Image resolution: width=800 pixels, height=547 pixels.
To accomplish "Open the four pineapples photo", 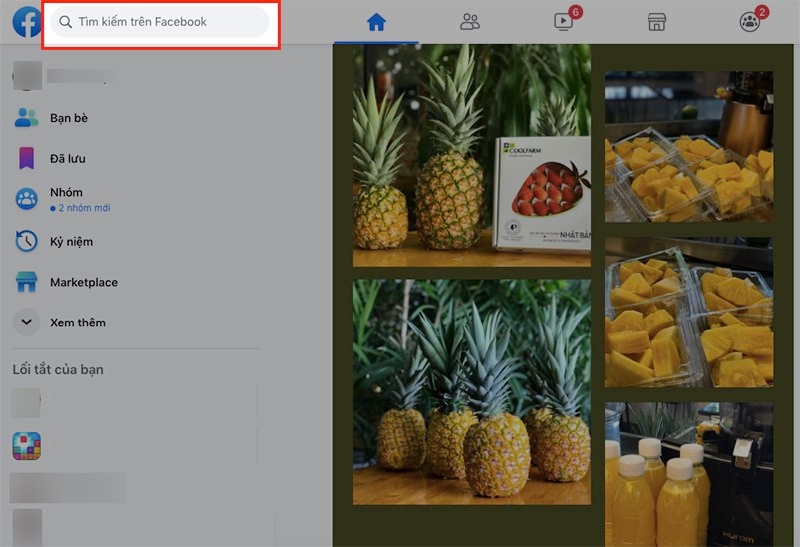I will tap(472, 392).
